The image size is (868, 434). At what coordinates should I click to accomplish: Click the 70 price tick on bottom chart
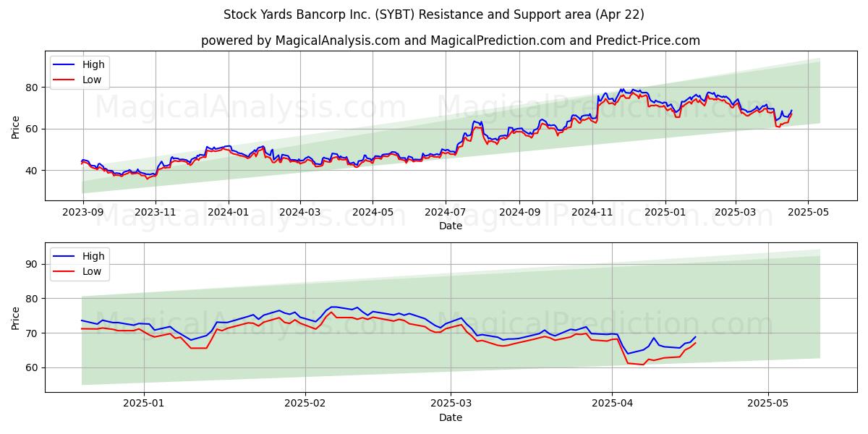(x=33, y=333)
